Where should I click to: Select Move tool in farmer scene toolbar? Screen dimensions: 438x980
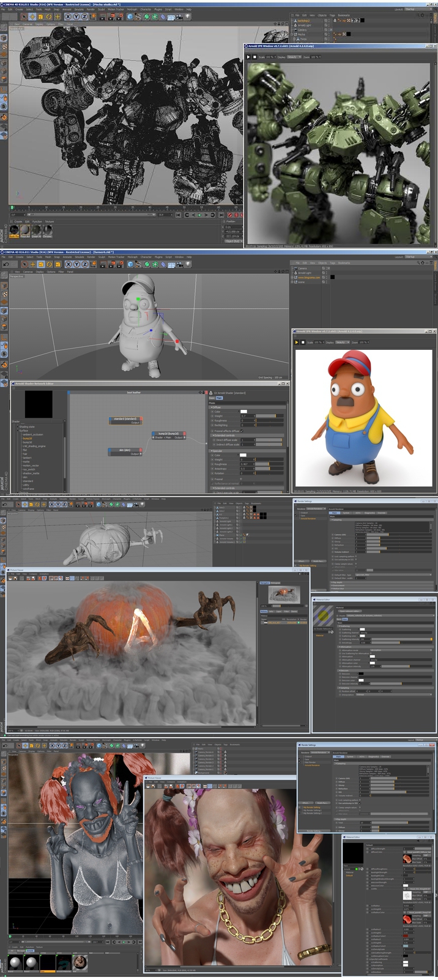[32, 264]
